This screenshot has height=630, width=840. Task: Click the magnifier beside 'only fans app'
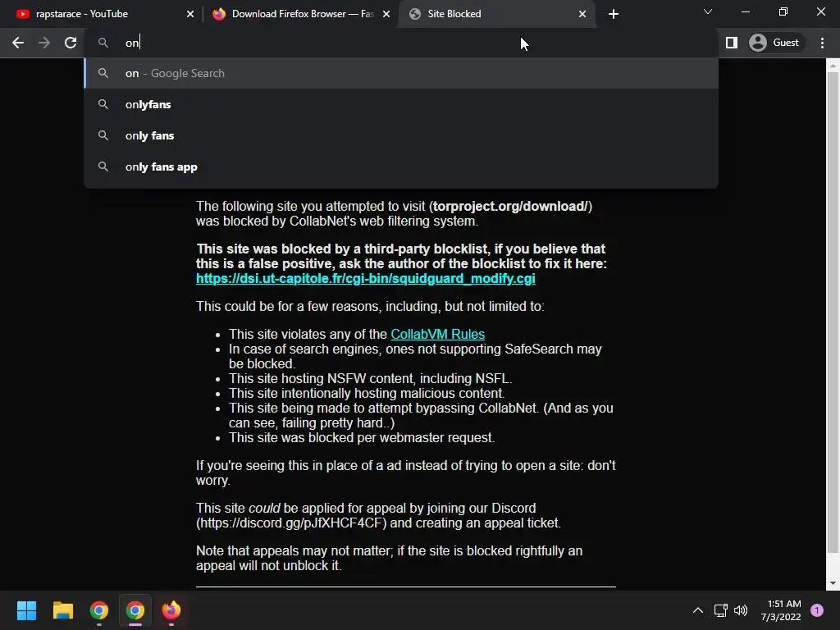tap(103, 167)
